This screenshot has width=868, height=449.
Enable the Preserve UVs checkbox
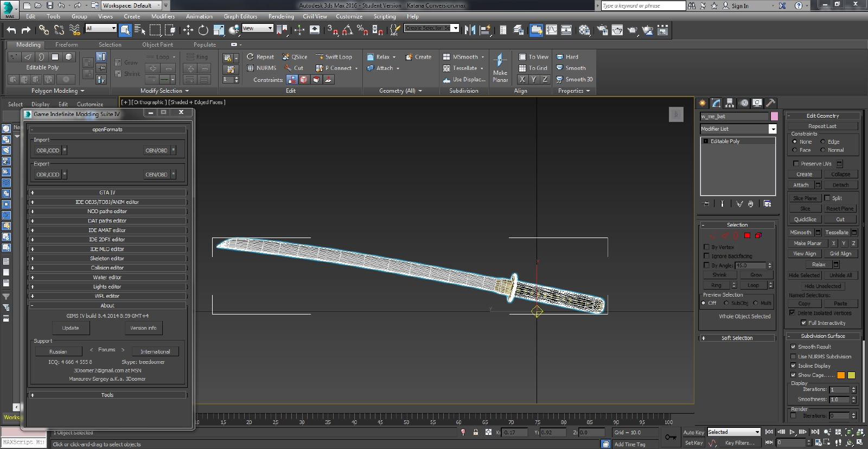(x=796, y=164)
